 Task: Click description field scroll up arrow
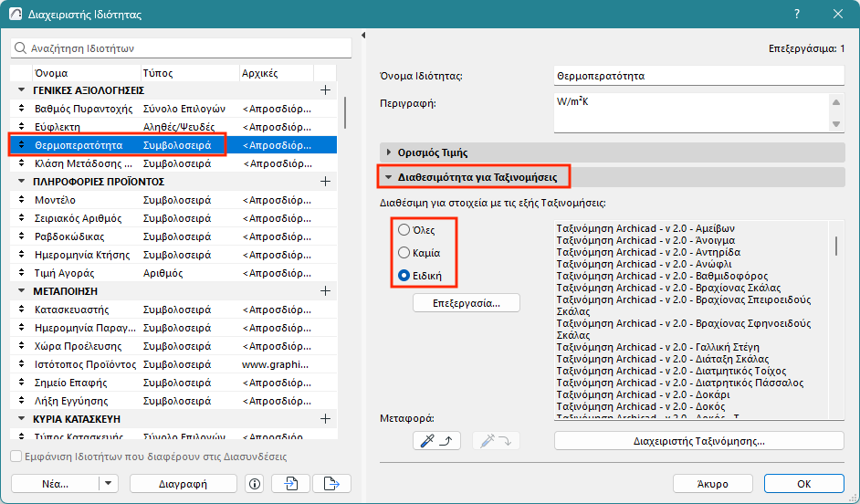(836, 102)
